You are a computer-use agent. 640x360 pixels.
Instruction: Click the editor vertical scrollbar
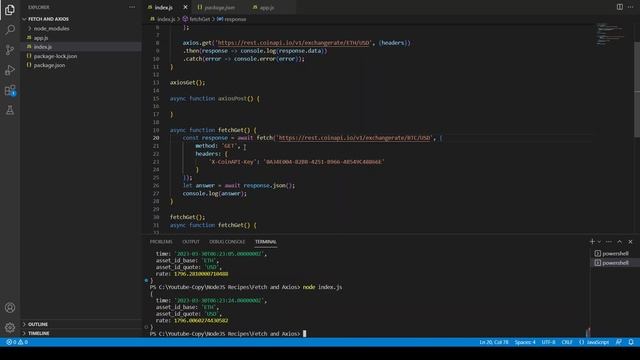point(637,90)
